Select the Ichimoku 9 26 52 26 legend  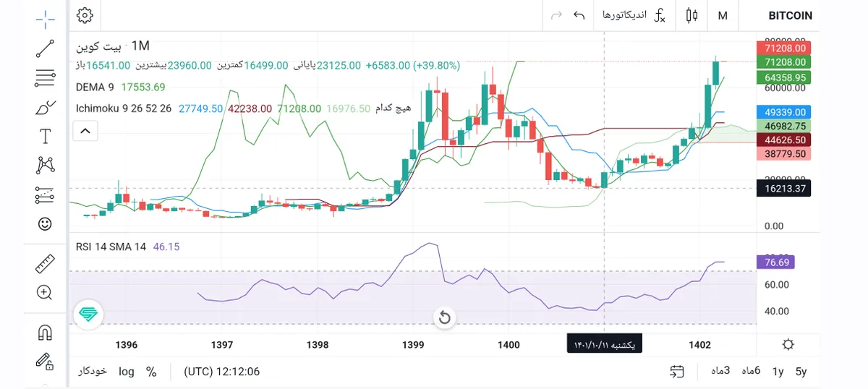tap(124, 108)
